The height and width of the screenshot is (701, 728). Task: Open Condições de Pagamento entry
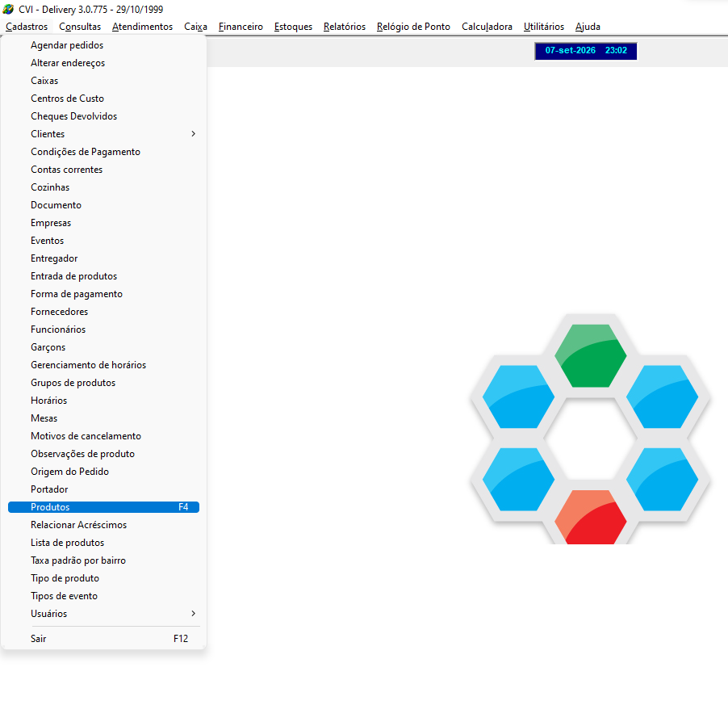pos(103,152)
